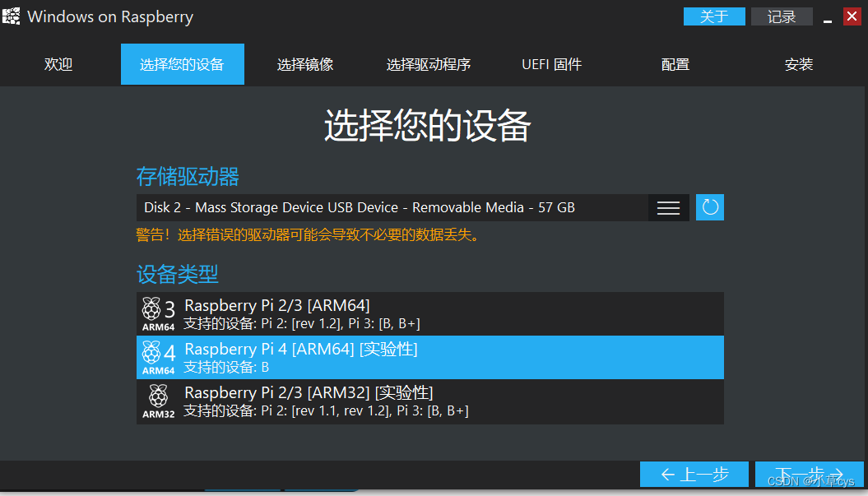Click the 警告 data loss warning text

(x=308, y=234)
